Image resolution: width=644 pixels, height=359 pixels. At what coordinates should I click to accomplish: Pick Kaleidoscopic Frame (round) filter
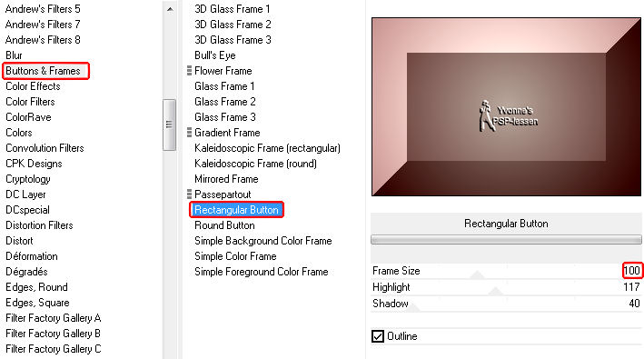pos(255,164)
